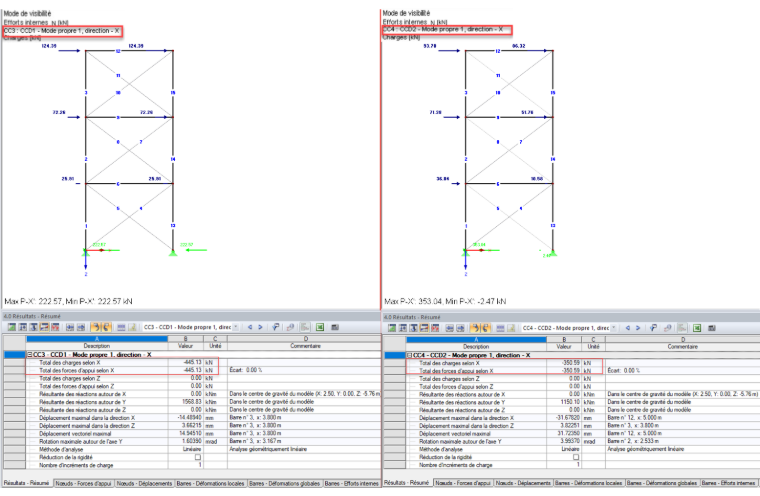Click the blue grid table icon in right results toolbar

point(500,328)
